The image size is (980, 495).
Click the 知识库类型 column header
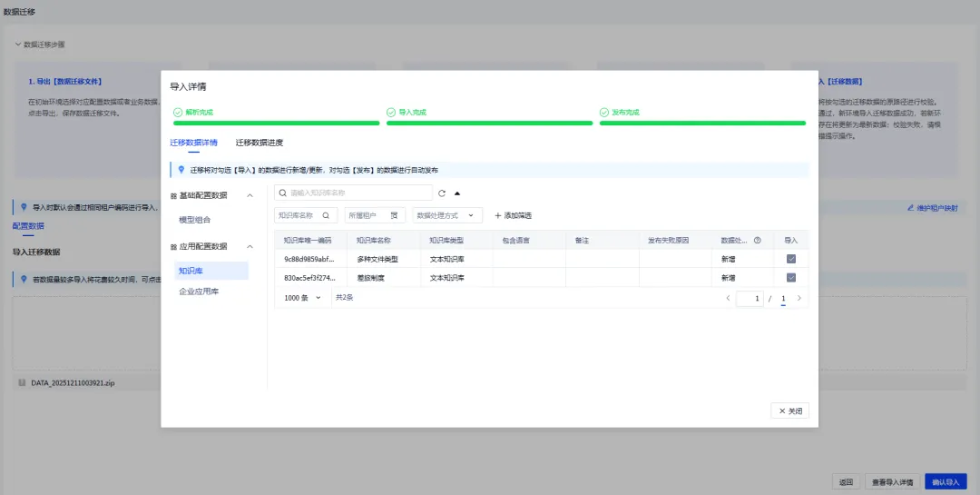coord(456,241)
